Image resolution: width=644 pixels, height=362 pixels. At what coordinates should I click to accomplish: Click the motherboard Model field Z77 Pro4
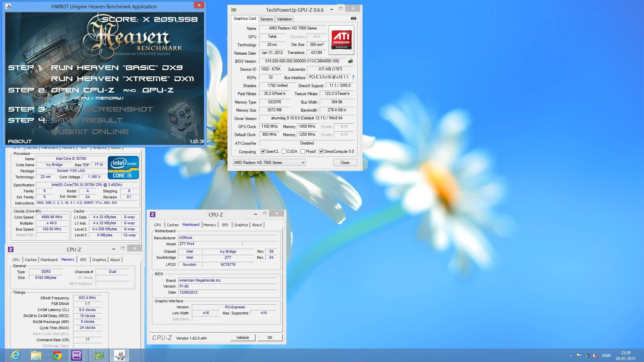209,244
